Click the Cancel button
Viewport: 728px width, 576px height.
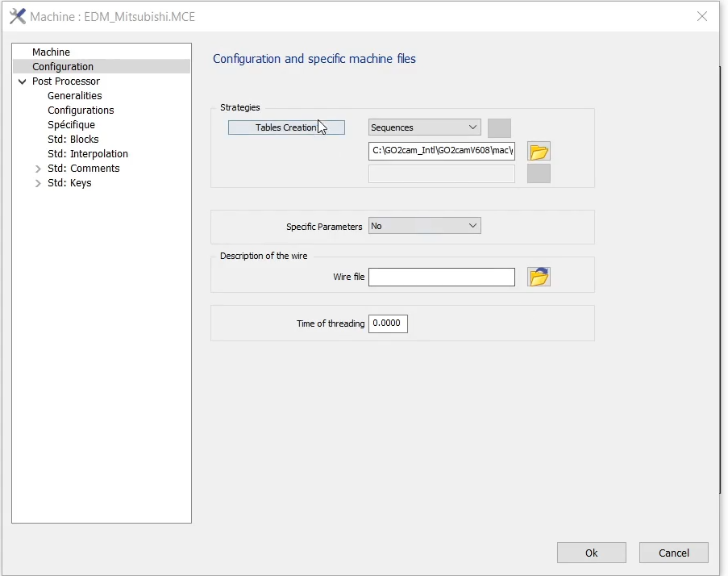[x=673, y=553]
